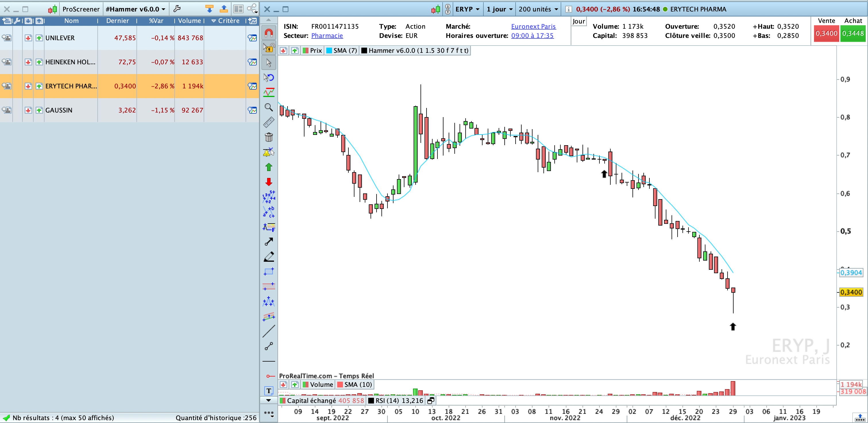Image resolution: width=868 pixels, height=423 pixels.
Task: Click the ProScreener layout icon
Action: (238, 9)
